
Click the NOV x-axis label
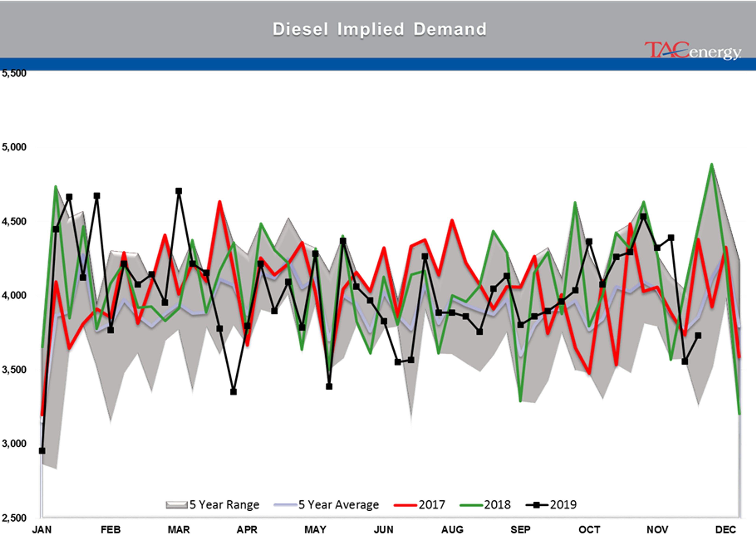tap(657, 530)
